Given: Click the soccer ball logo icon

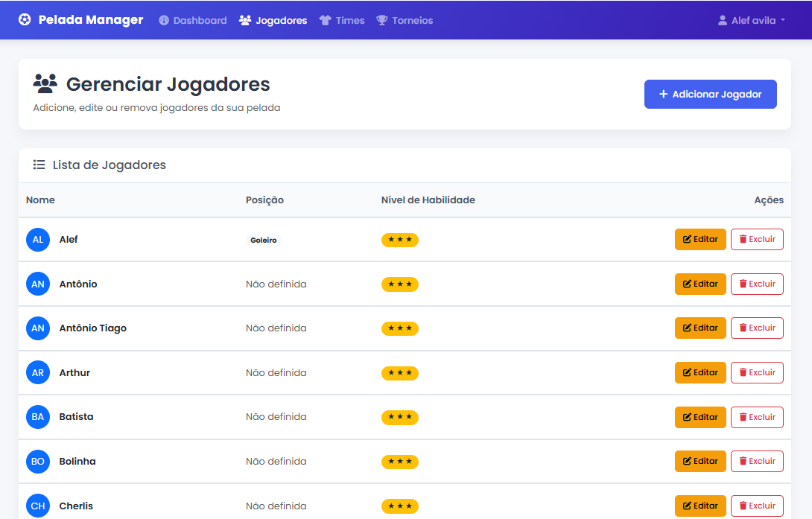Looking at the screenshot, I should coord(25,20).
